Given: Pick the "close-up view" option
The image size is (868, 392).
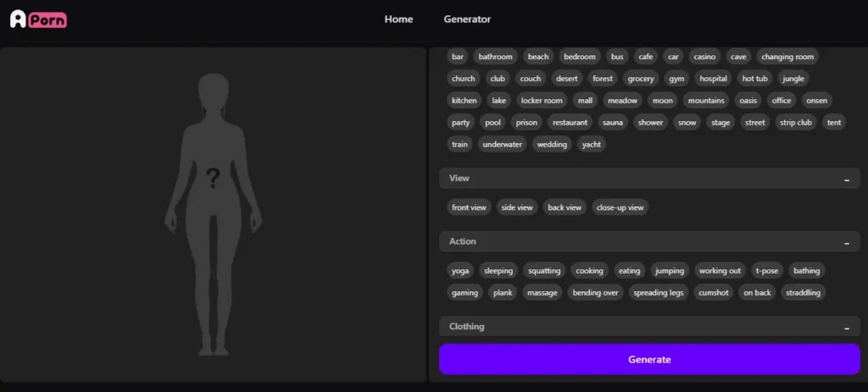Looking at the screenshot, I should (x=620, y=208).
